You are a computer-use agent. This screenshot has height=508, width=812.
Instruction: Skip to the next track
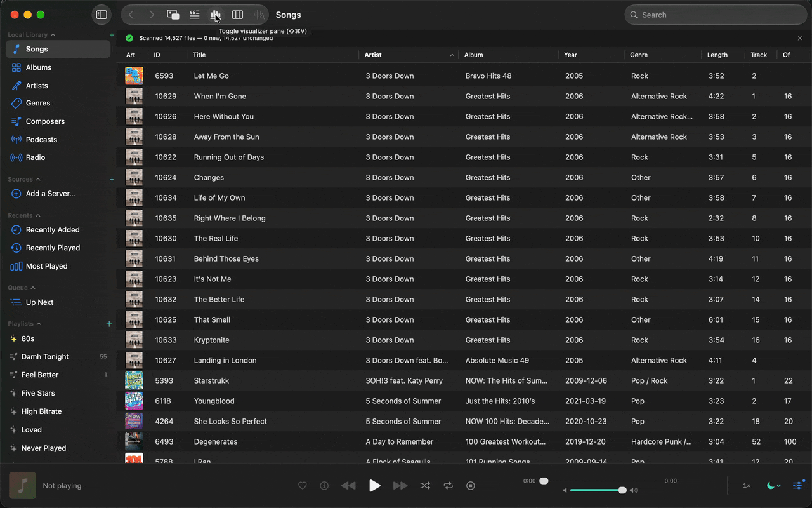click(400, 486)
